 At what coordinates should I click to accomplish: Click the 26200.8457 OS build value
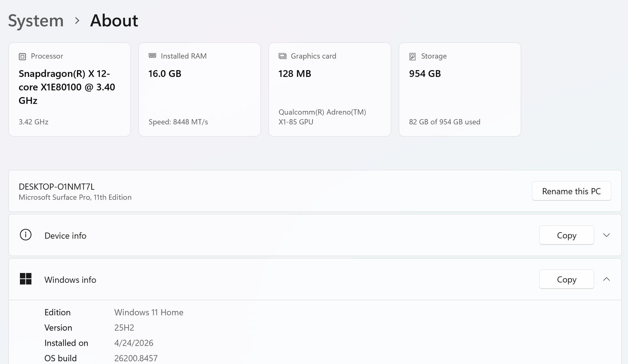136,358
